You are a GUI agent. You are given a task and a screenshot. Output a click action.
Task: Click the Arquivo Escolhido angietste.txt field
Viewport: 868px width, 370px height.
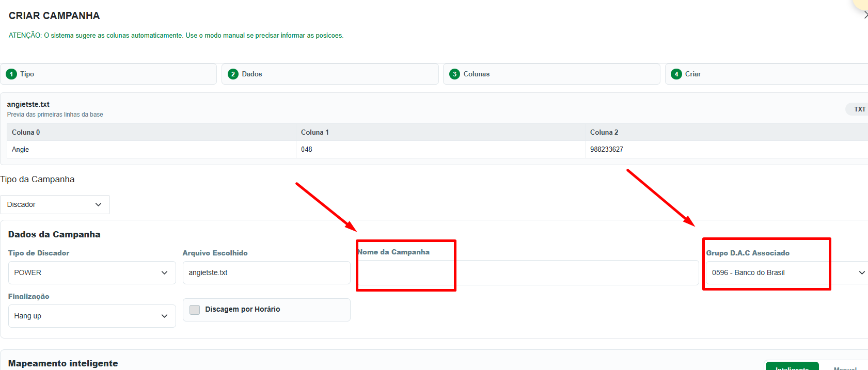click(x=266, y=273)
